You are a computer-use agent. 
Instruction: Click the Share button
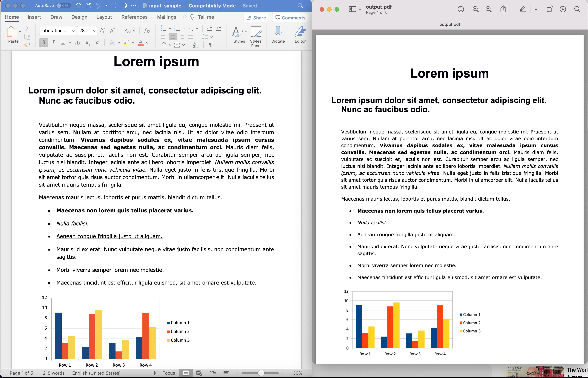tap(256, 18)
